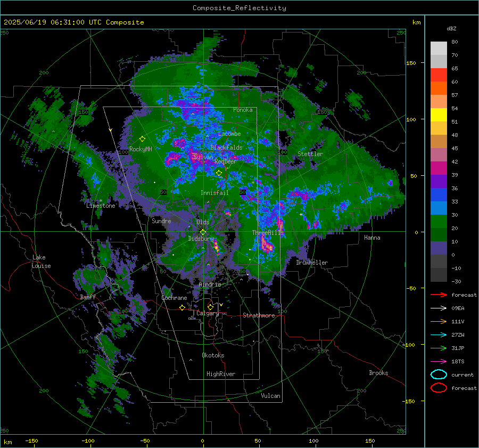
Task: Select the light grey 70-80 dBZ swatch
Action: click(x=439, y=48)
